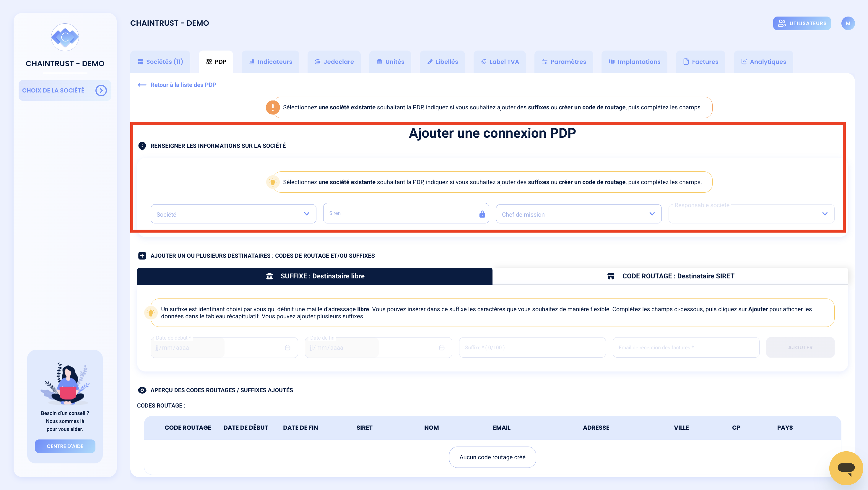The width and height of the screenshot is (868, 490).
Task: Select CODE ROUTAGE : Destinataire SIRET tab
Action: [x=670, y=276]
